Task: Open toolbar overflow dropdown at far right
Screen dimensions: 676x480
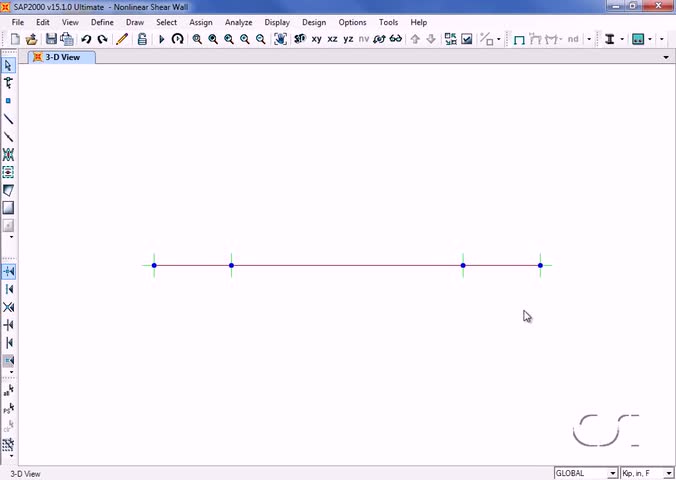Action: click(662, 39)
